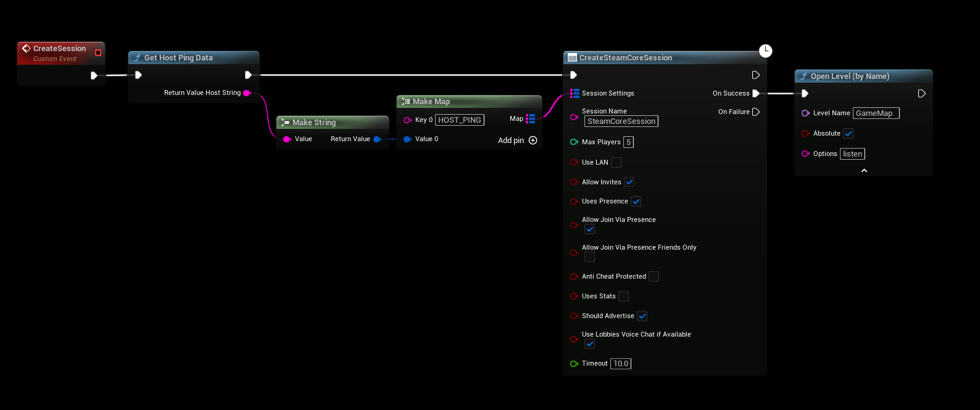Viewport: 980px width, 410px height.
Task: Click CreateSteamCoreSession top exec output pin
Action: 755,75
